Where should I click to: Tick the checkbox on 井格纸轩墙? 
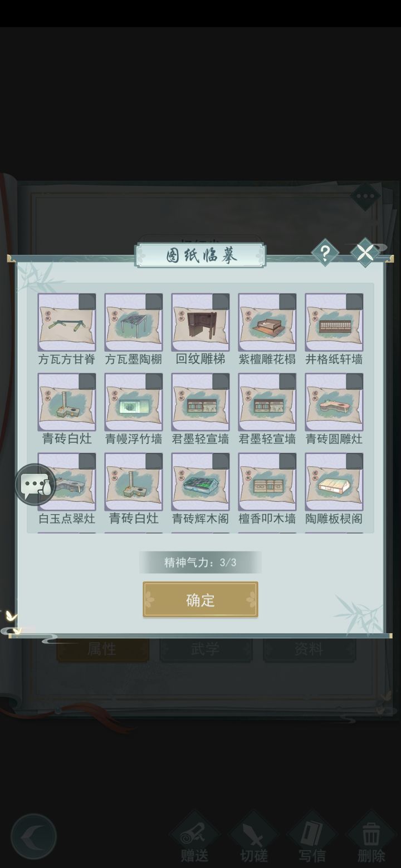tap(354, 302)
